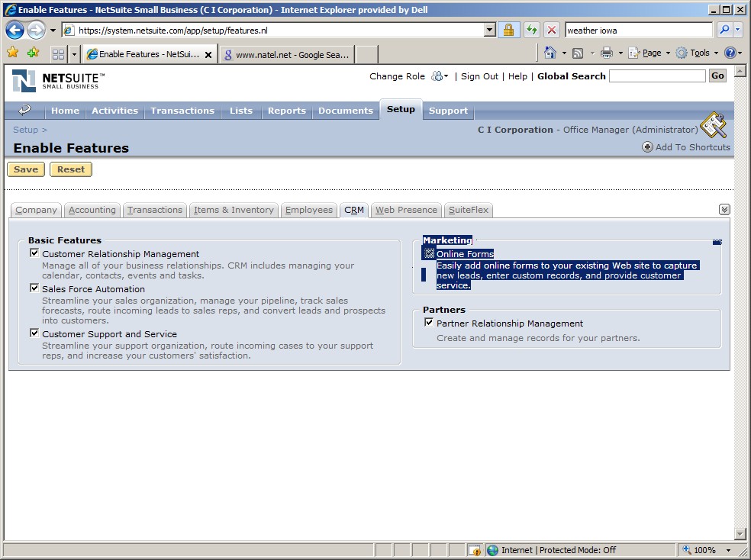The width and height of the screenshot is (751, 560).
Task: Click the Add to Favorites icon
Action: click(x=33, y=53)
